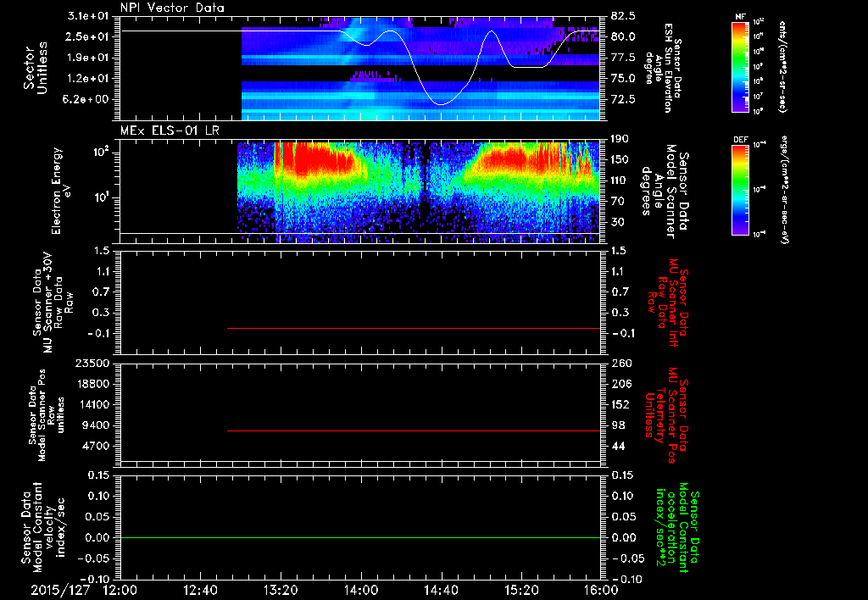Image resolution: width=868 pixels, height=600 pixels.
Task: Select the 'MEx ELS-01 LR' panel title
Action: pyautogui.click(x=170, y=131)
